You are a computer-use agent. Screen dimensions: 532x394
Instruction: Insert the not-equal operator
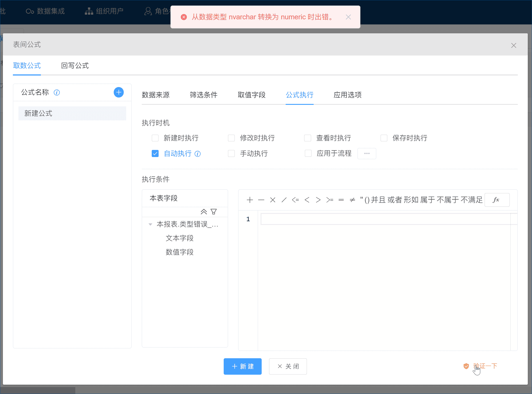(x=352, y=200)
